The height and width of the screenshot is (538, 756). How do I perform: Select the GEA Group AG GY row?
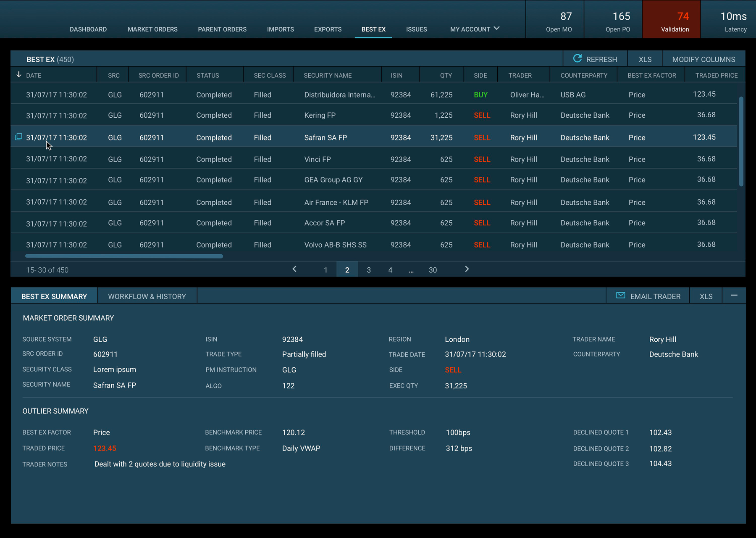(x=374, y=180)
